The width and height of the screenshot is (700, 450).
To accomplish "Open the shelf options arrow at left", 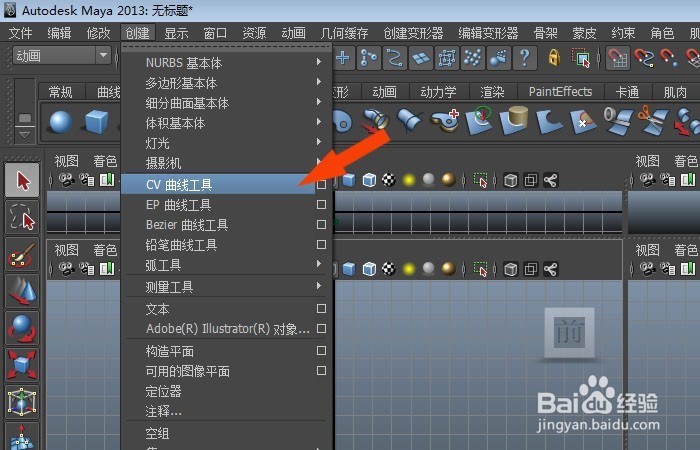I will point(25,134).
